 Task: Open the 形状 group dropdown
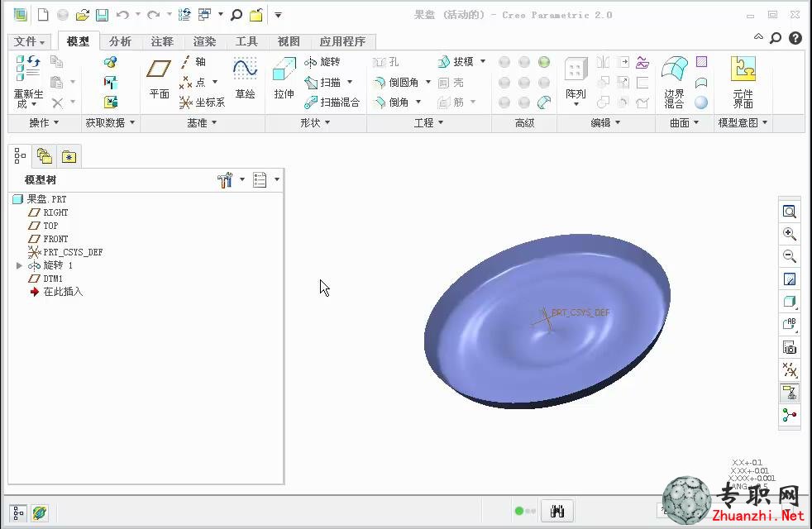(315, 122)
